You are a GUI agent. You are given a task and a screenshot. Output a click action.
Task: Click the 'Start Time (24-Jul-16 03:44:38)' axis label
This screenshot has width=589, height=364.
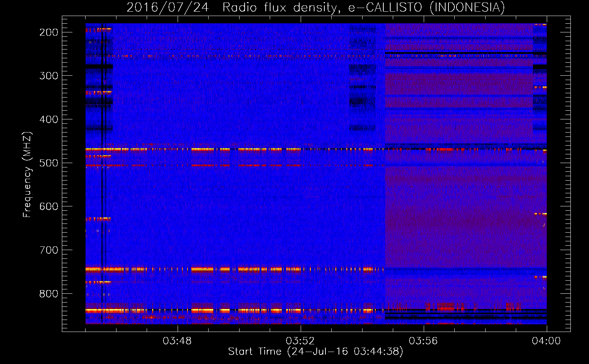pos(316,352)
